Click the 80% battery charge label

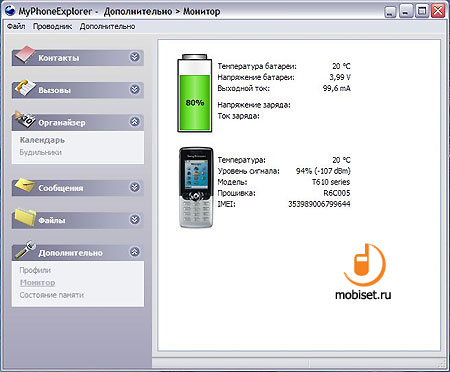coord(195,103)
